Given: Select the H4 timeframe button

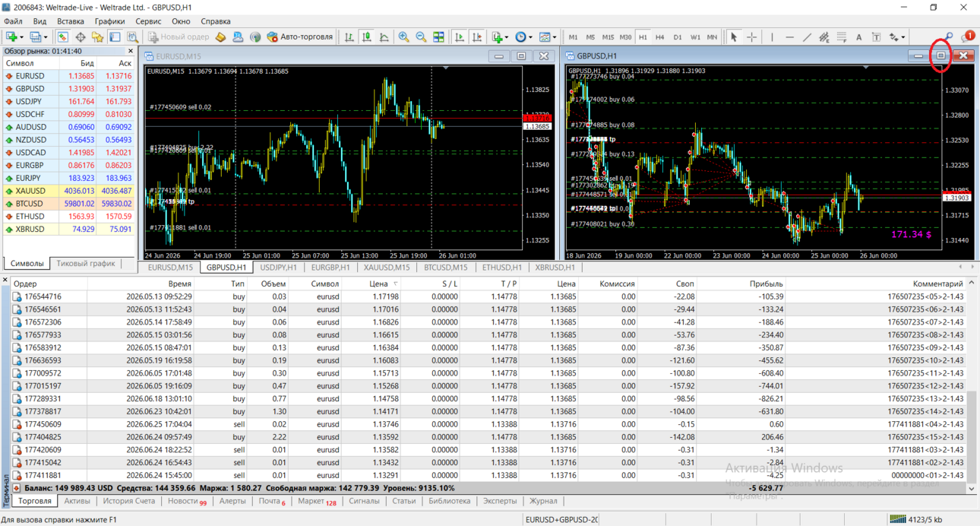Looking at the screenshot, I should tap(659, 36).
